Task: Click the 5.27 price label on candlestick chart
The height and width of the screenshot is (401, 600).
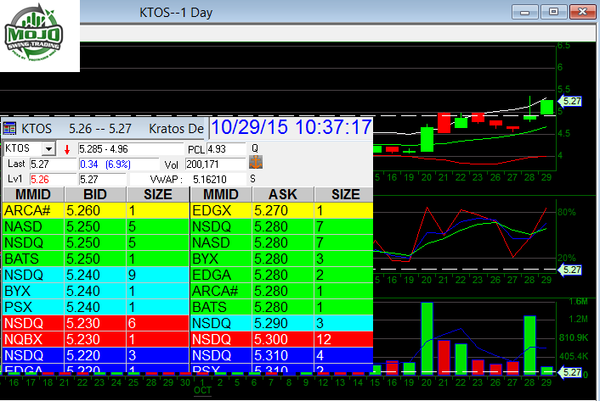Action: (571, 101)
